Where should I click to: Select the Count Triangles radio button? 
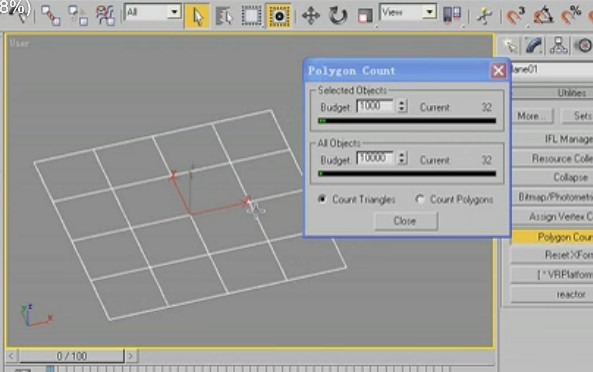[x=322, y=199]
